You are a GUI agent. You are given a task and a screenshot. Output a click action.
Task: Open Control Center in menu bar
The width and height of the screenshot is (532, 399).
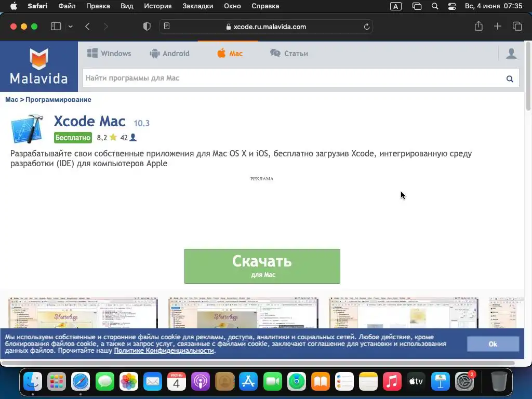[452, 6]
